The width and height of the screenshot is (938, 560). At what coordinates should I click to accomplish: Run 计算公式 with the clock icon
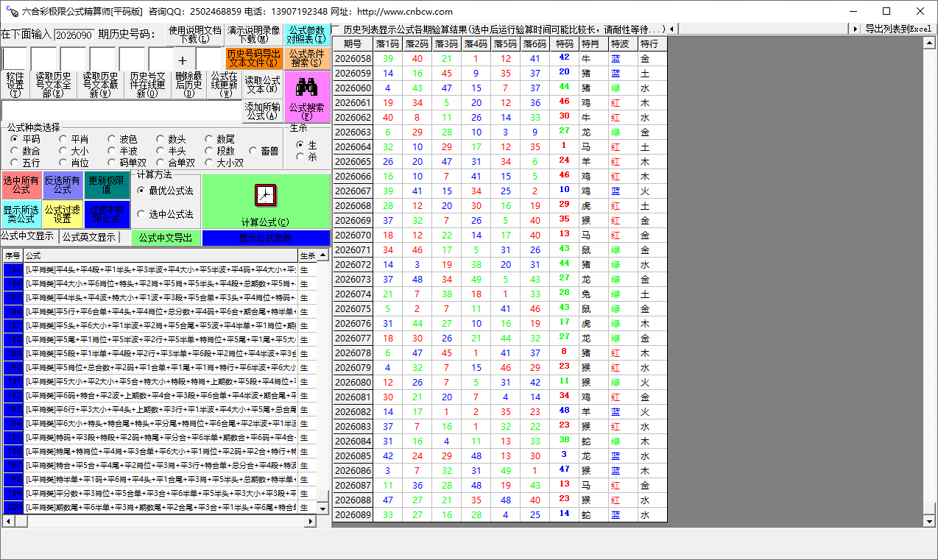click(x=266, y=201)
